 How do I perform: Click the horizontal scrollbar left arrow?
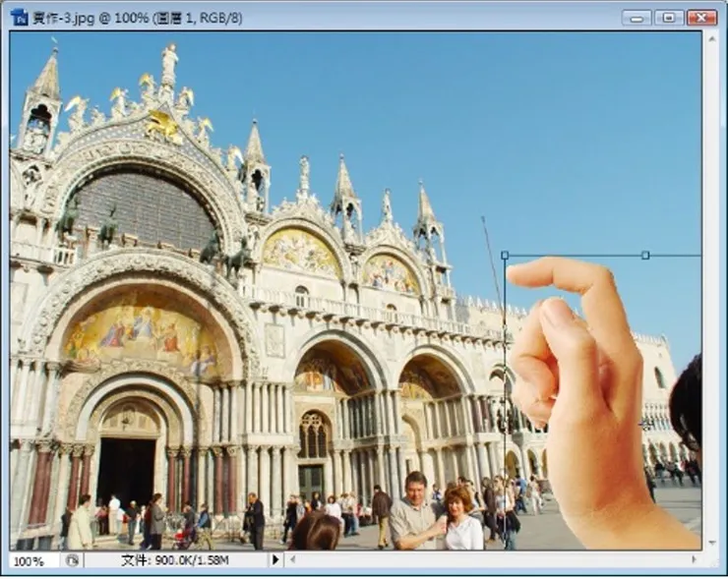292,560
